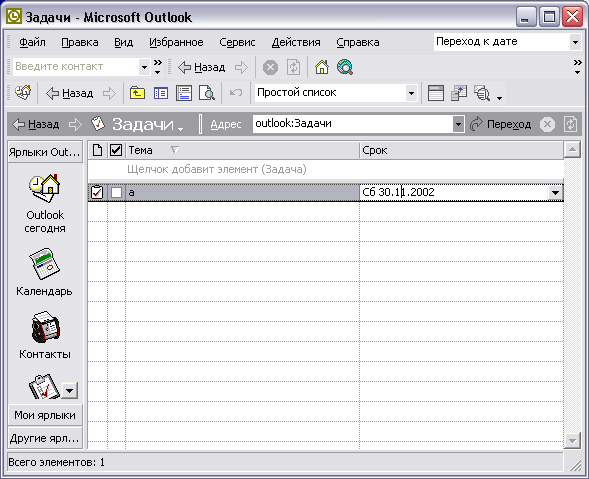The width and height of the screenshot is (589, 479).
Task: Mark task "а" as completed
Action: click(116, 193)
